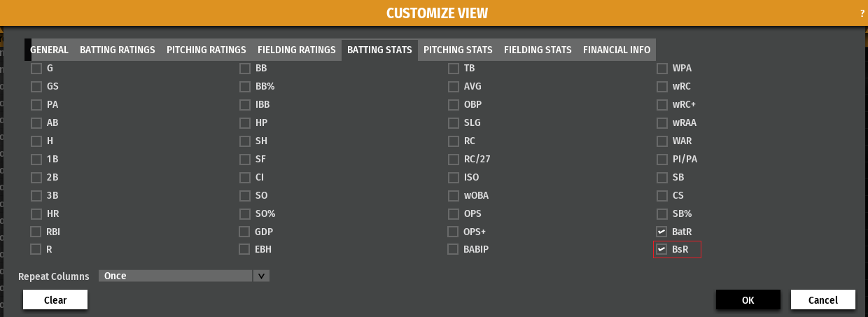This screenshot has height=317, width=868.
Task: Open the Repeat Columns dropdown arrow
Action: [260, 276]
